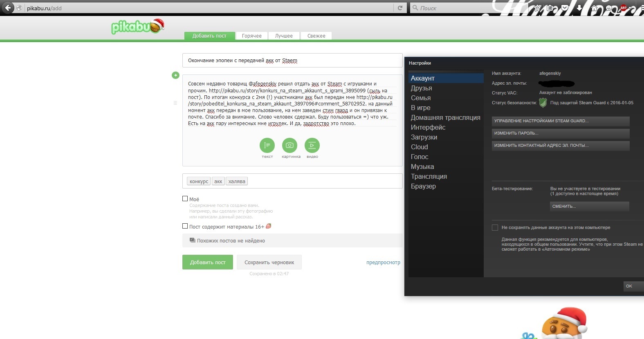Select "Друзья" in Steam settings sidebar

point(421,88)
